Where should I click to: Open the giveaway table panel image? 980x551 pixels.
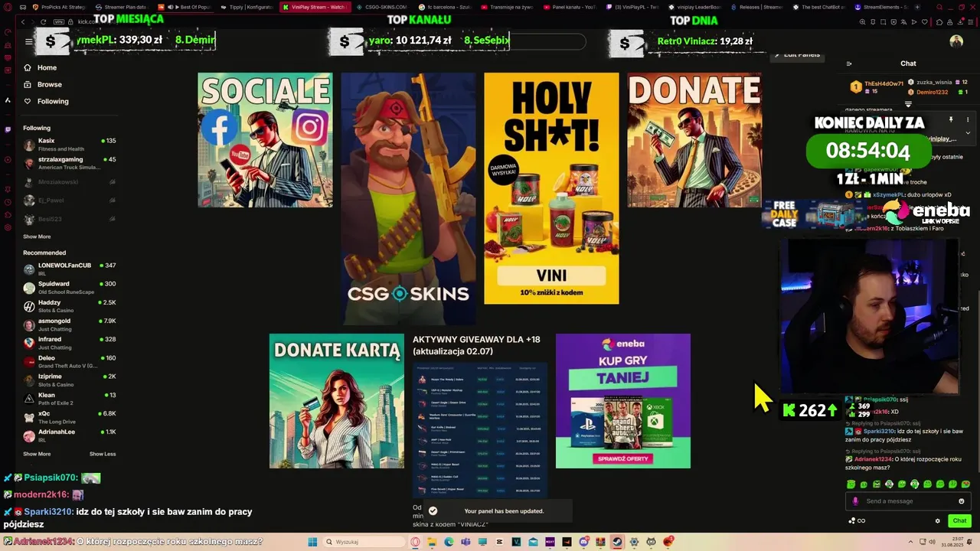point(479,429)
